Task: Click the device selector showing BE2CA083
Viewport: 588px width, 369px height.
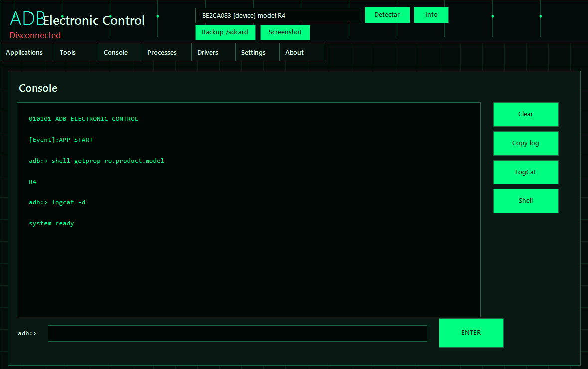Action: point(278,16)
